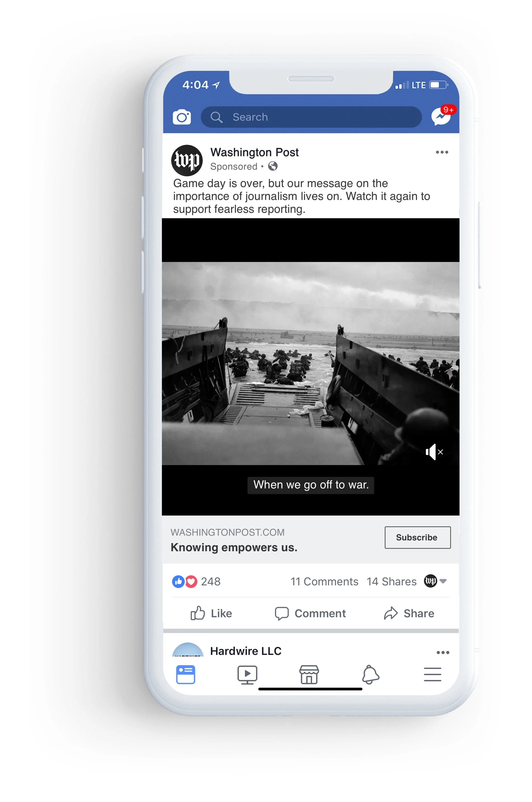Tap the Share button
Screen dimensions: 532x802
click(409, 613)
